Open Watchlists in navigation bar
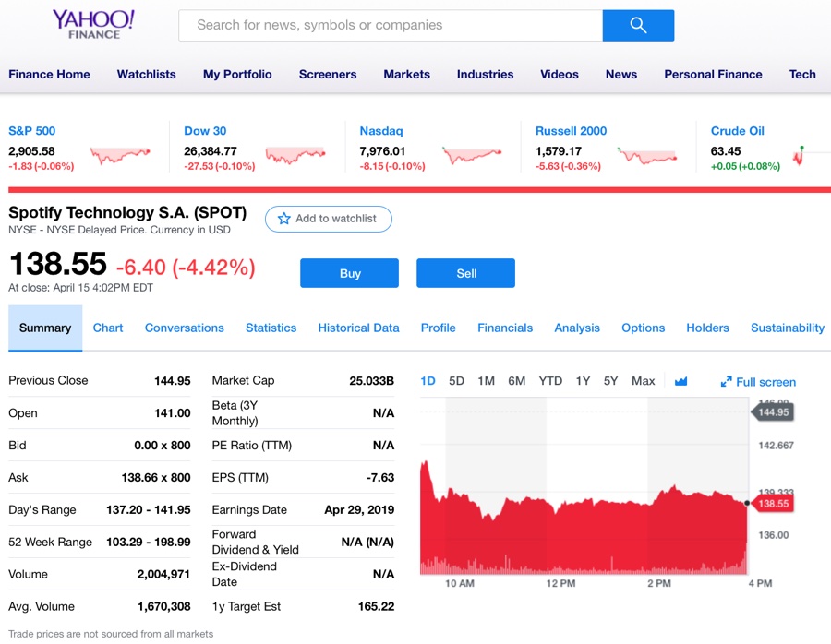Screen dimensions: 831x644 pyautogui.click(x=146, y=74)
